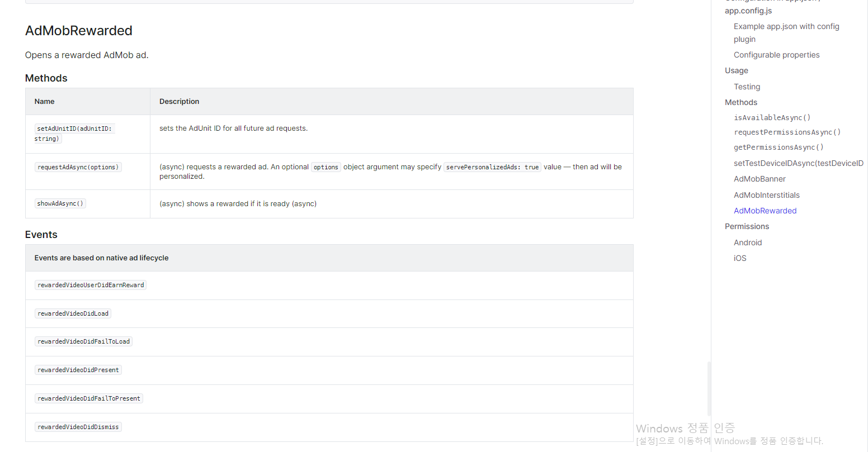Select setTestDeviceIDAsync sidebar entry
Screen dimensions: 868x452
[799, 163]
